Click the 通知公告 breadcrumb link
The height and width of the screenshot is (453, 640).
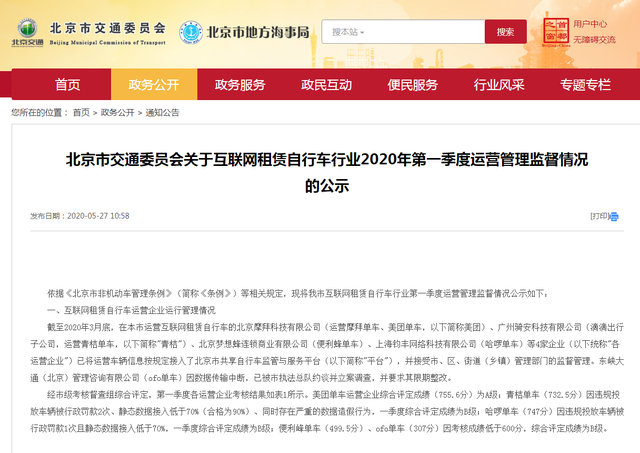pos(162,112)
